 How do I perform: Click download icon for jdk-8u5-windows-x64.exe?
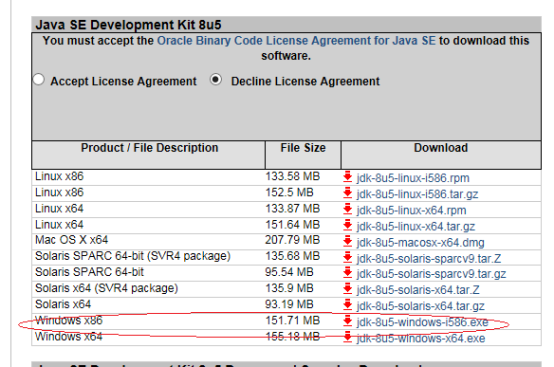[x=348, y=337]
